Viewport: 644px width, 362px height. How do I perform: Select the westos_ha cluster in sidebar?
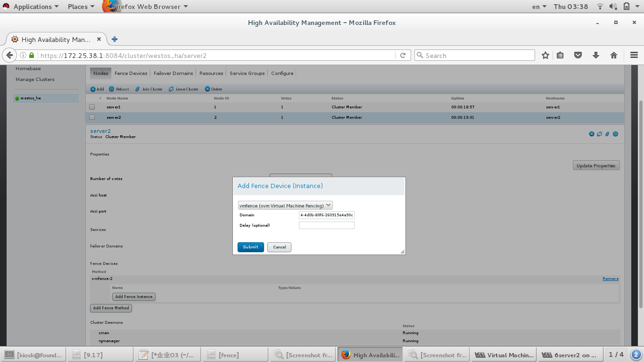click(46, 98)
